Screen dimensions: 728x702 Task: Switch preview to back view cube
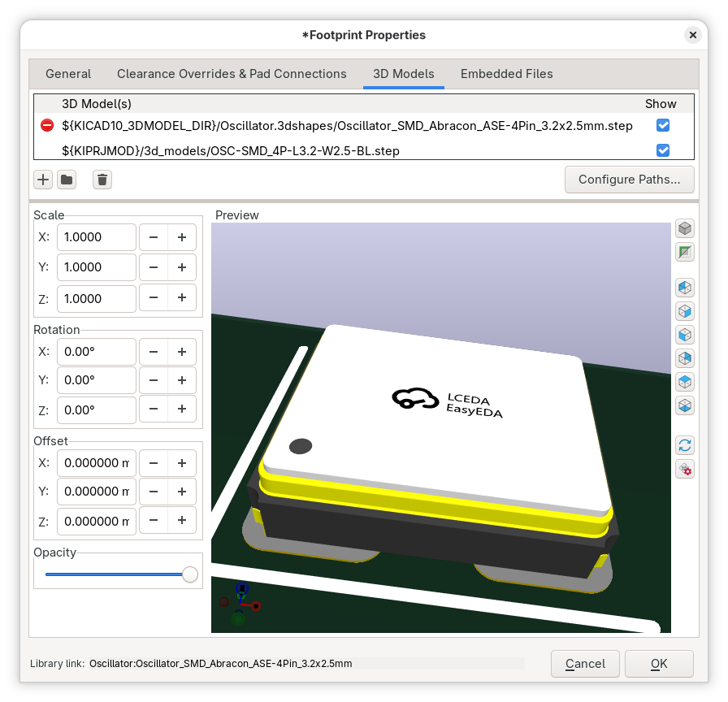(685, 358)
